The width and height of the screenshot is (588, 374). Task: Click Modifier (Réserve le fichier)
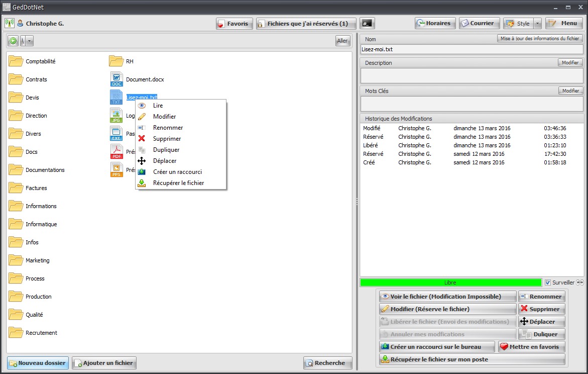pos(447,309)
